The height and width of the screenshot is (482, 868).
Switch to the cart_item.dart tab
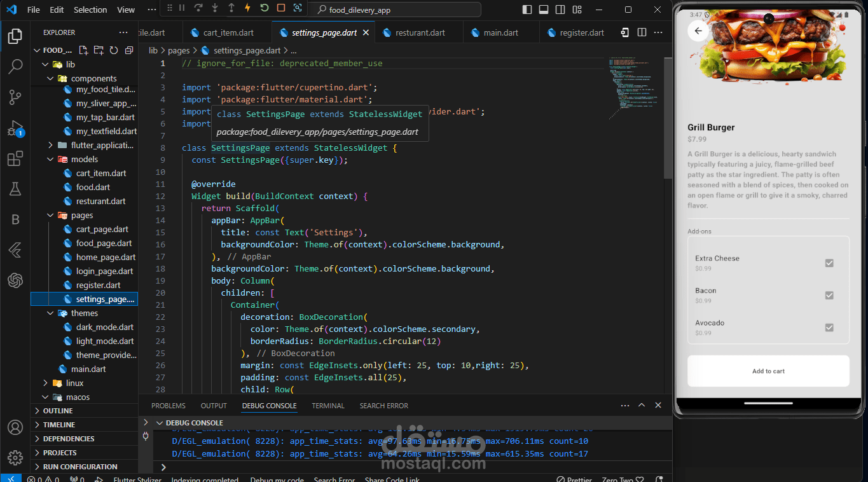point(227,32)
